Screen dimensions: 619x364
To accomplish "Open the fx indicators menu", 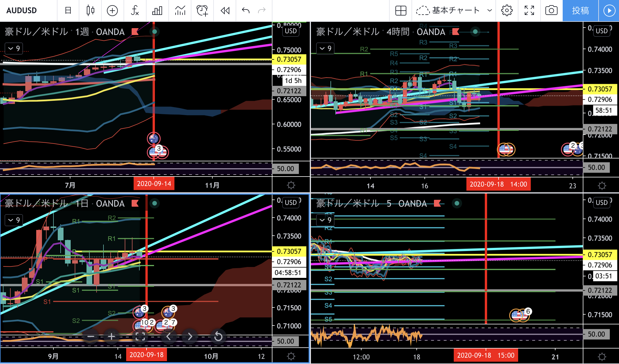I will pos(134,11).
